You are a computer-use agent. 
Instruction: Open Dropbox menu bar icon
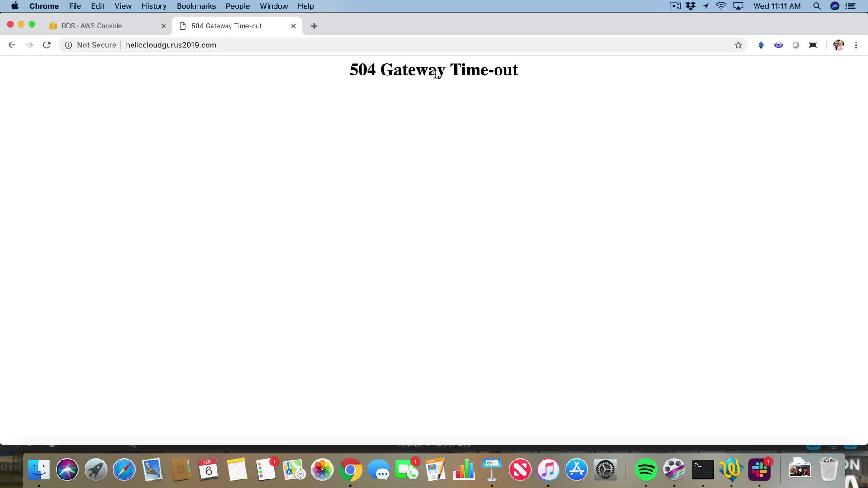pyautogui.click(x=690, y=6)
